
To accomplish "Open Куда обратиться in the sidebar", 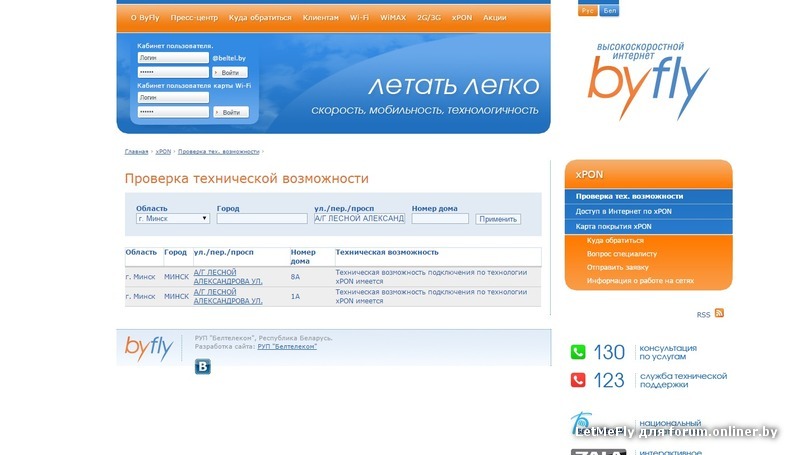I will 615,240.
